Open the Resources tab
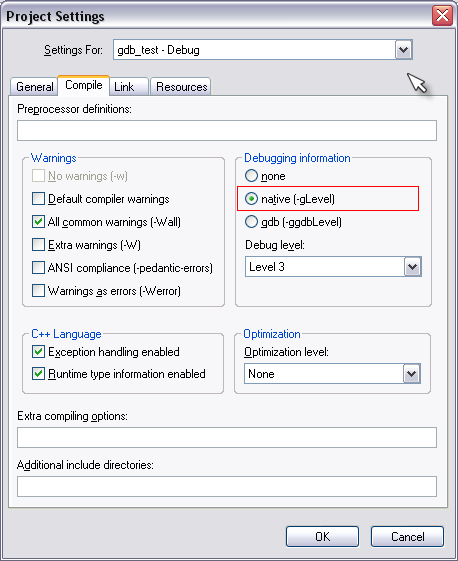This screenshot has height=561, width=458. coord(181,87)
